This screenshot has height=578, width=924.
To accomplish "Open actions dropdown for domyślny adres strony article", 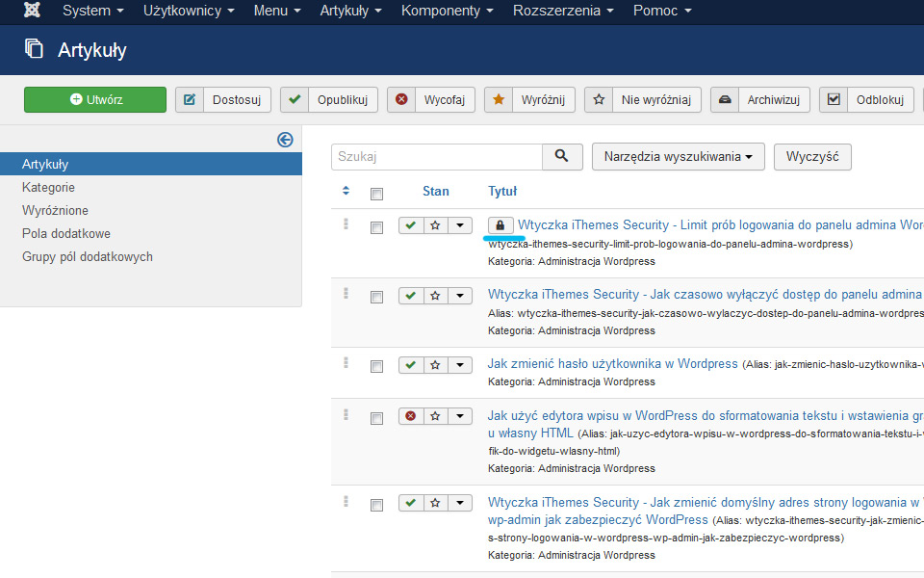I will 460,503.
